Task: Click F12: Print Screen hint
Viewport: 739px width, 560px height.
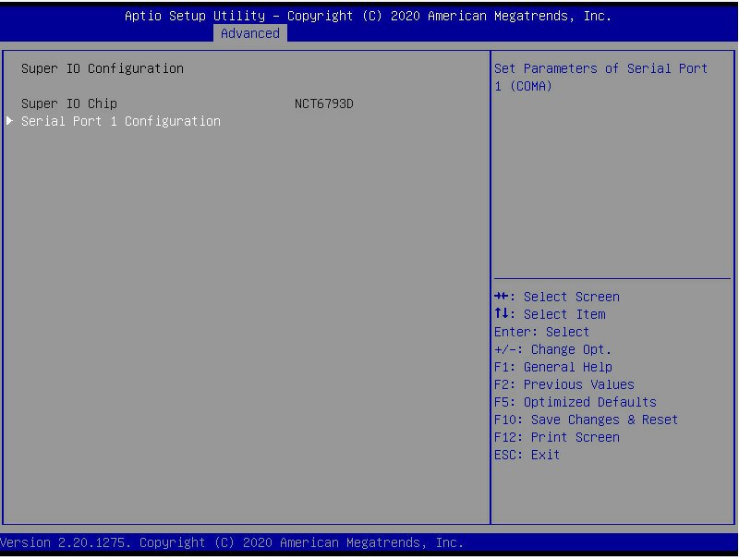Action: click(557, 437)
